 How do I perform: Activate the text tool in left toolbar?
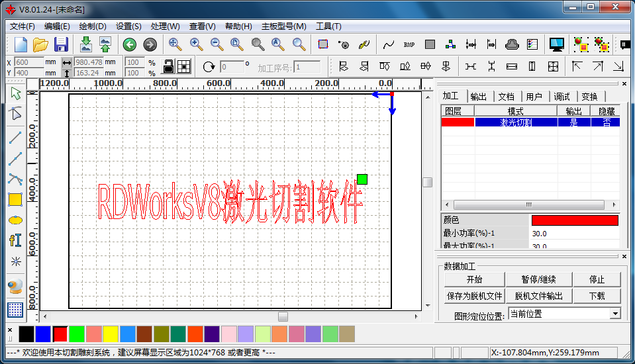15,240
